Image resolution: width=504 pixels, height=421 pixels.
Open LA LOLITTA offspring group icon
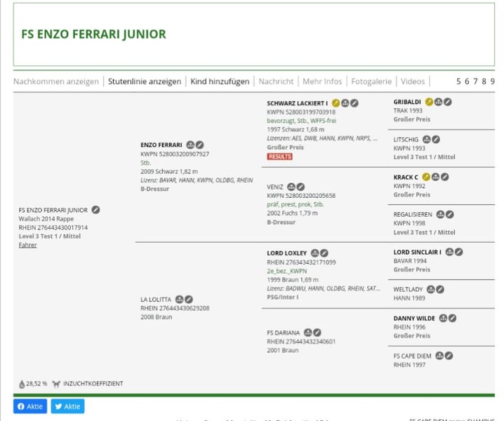point(180,300)
